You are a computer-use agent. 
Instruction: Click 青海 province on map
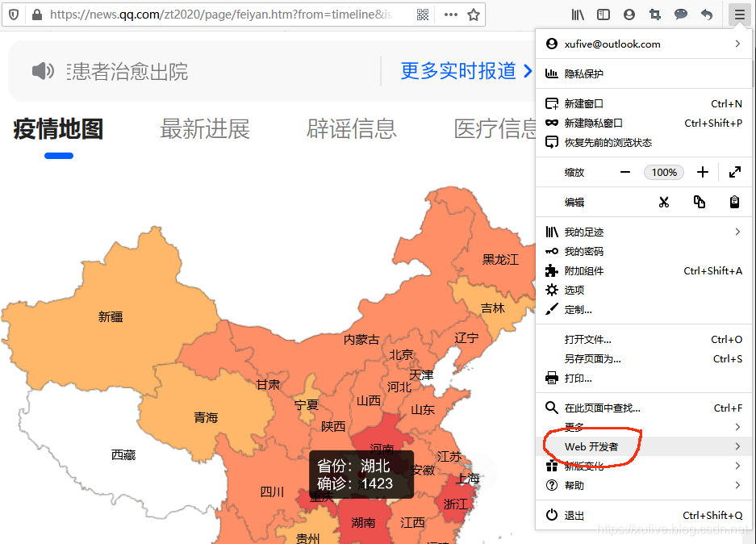[206, 417]
